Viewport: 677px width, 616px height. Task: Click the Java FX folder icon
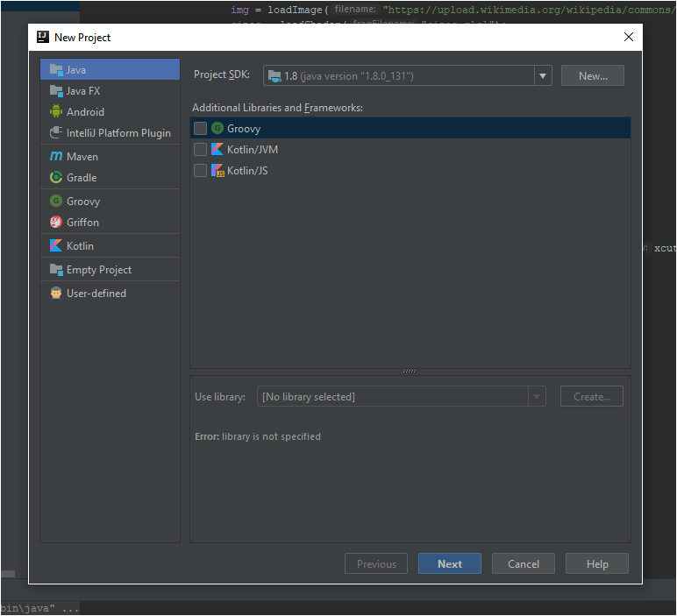(56, 90)
